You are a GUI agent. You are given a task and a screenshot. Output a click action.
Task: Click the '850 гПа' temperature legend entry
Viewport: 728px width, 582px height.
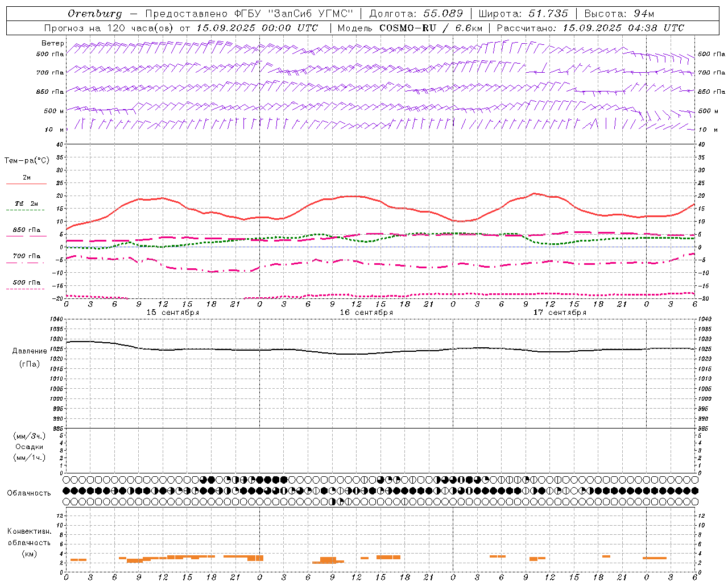click(26, 230)
